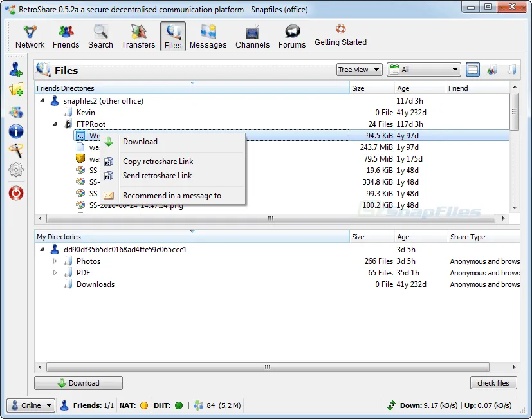Click the Friends Directories horizontal scrollbar
This screenshot has width=532, height=419.
point(270,218)
